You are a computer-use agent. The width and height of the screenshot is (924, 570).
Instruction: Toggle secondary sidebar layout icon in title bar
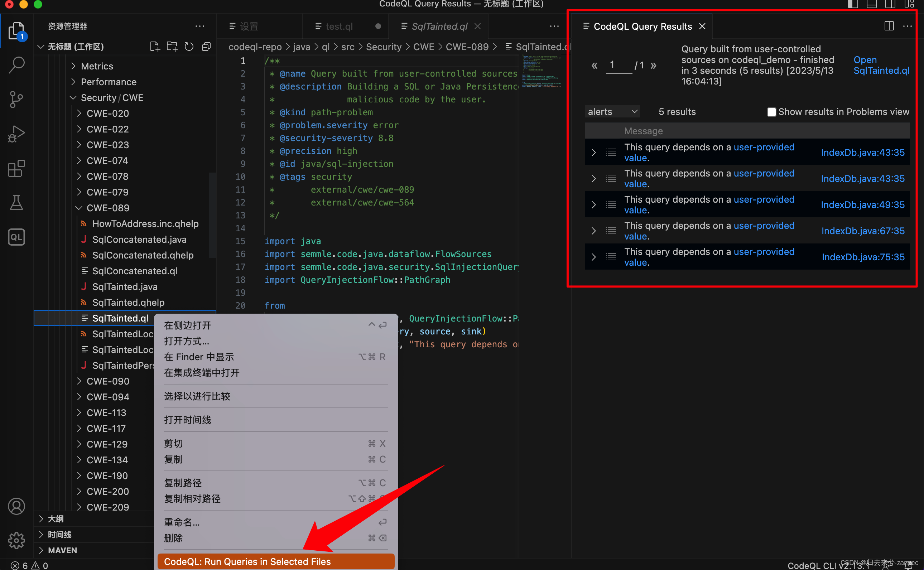(890, 4)
